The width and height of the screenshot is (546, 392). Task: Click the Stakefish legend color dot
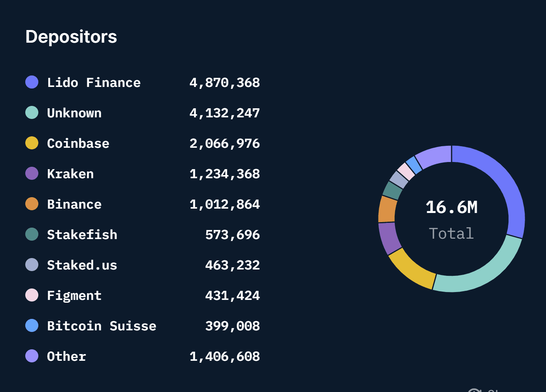pos(32,234)
